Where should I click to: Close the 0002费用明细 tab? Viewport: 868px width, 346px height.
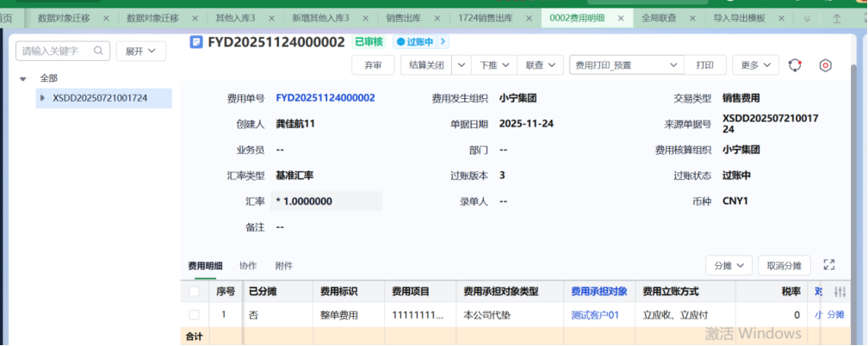623,18
